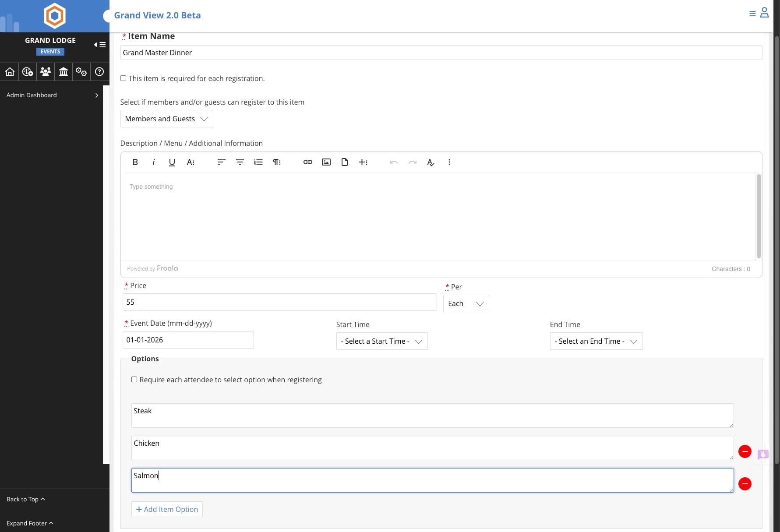Click the Item Name input field
The image size is (780, 532).
[x=441, y=53]
